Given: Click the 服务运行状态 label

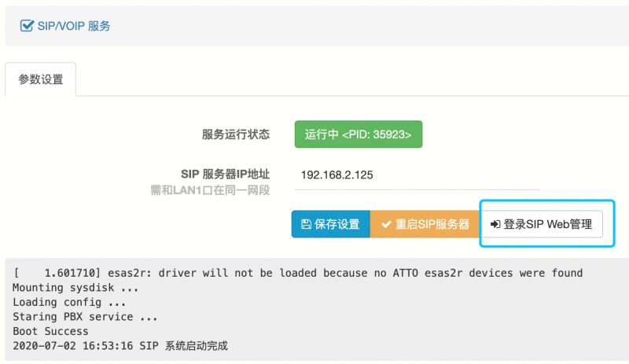Looking at the screenshot, I should point(236,134).
